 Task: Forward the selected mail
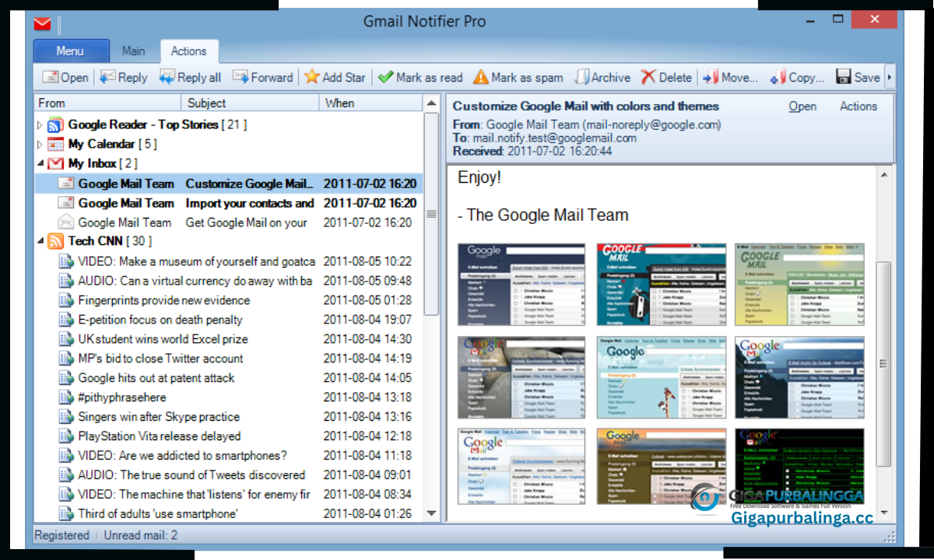(x=262, y=77)
